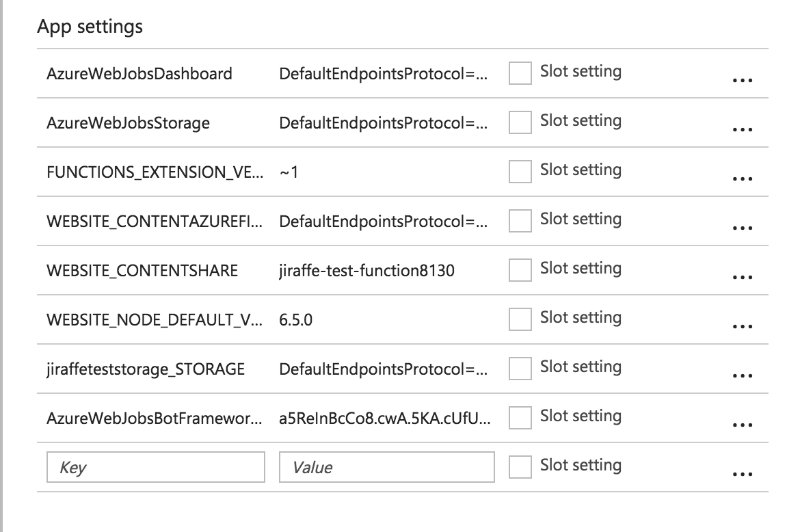Enable Slot setting for WEBSITE_CONTENTSHARE

[x=520, y=270]
